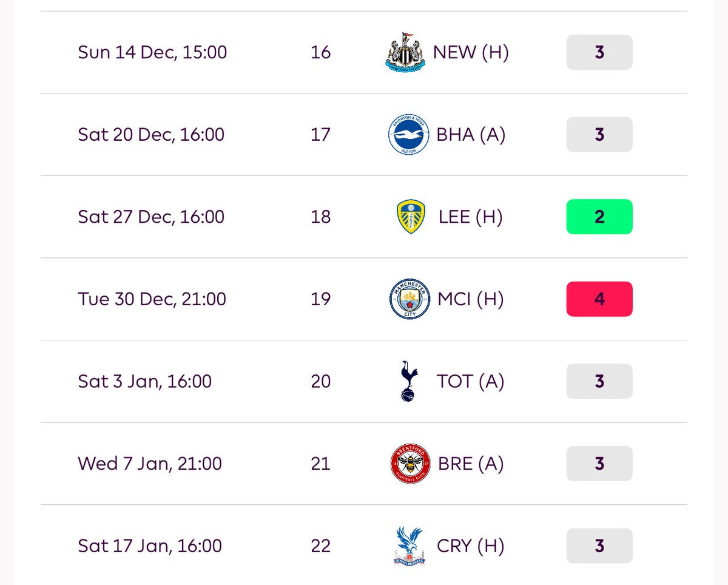This screenshot has width=728, height=585.
Task: Click the Tottenham Hotspur cockerel crest
Action: (x=408, y=381)
